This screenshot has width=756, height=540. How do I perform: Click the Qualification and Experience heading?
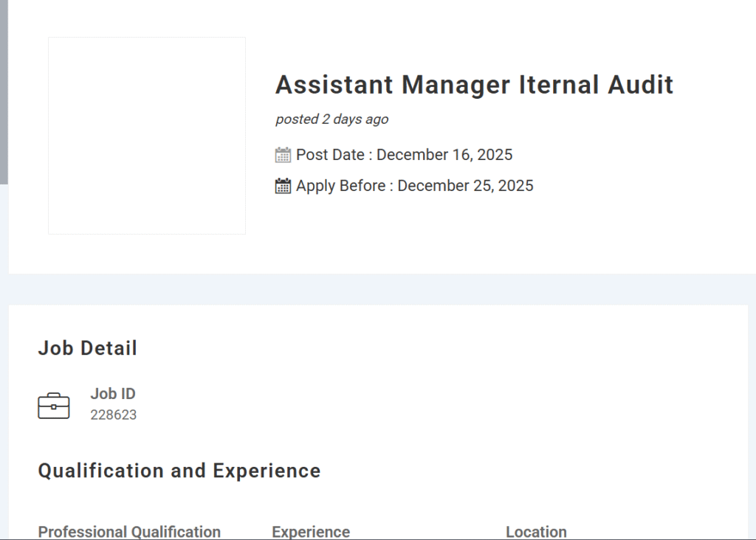tap(180, 471)
